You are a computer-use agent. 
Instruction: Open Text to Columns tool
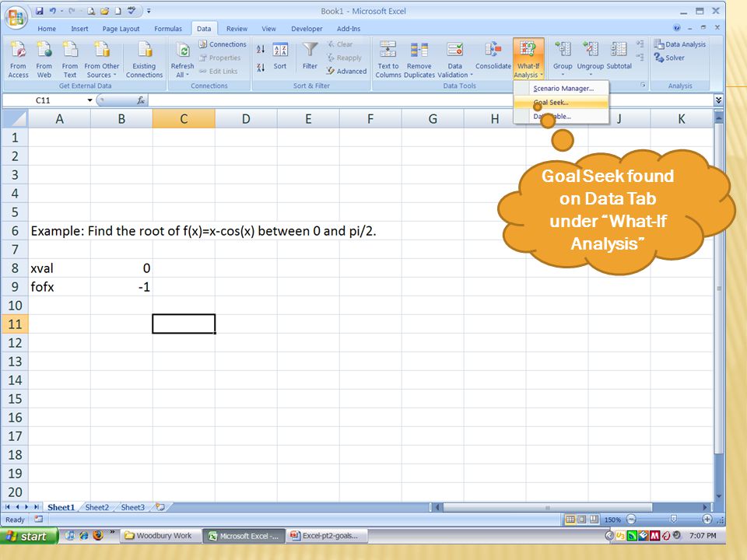[388, 60]
